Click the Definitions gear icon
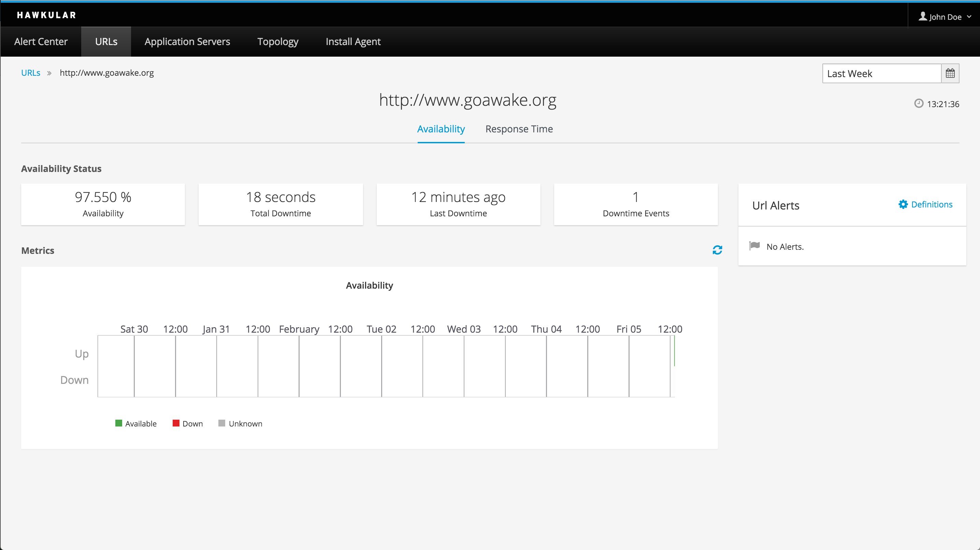The width and height of the screenshot is (980, 550). tap(903, 204)
